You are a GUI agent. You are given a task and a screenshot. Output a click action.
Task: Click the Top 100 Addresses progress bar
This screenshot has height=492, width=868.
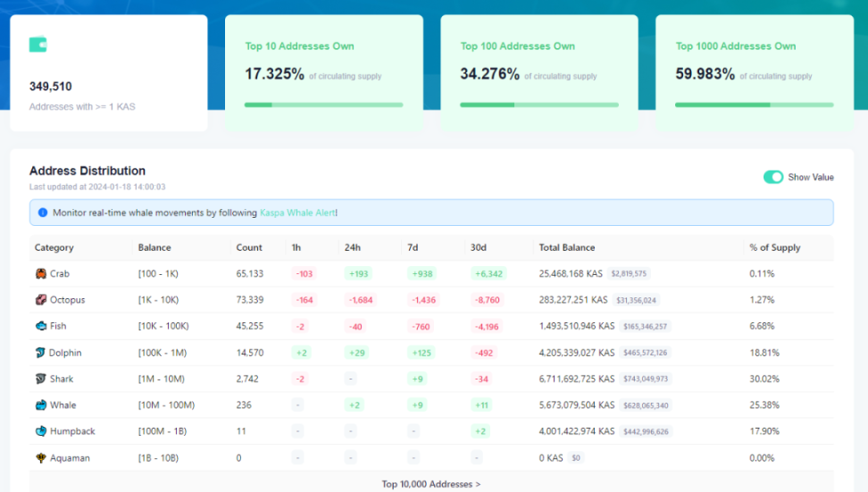[x=539, y=104]
